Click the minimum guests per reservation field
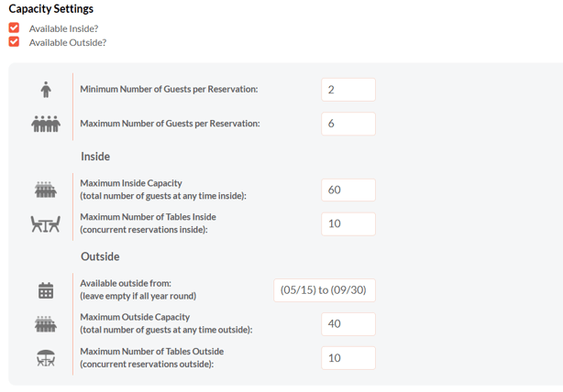The image size is (563, 392). 348,90
